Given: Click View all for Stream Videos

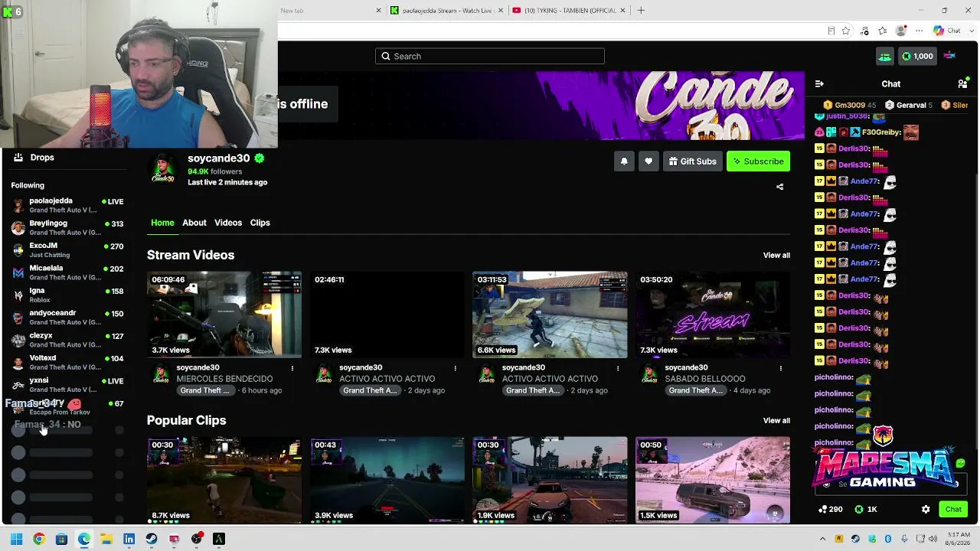Looking at the screenshot, I should click(776, 256).
